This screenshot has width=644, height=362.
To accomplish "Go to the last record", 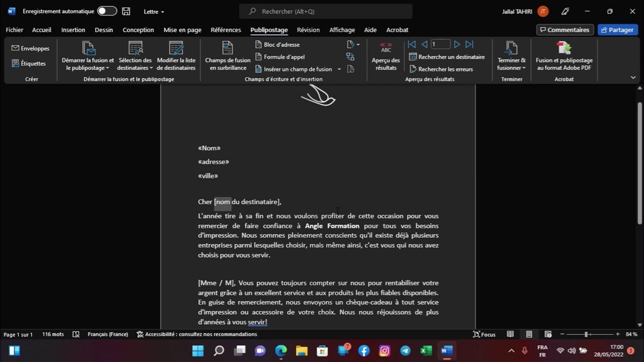I will point(469,44).
